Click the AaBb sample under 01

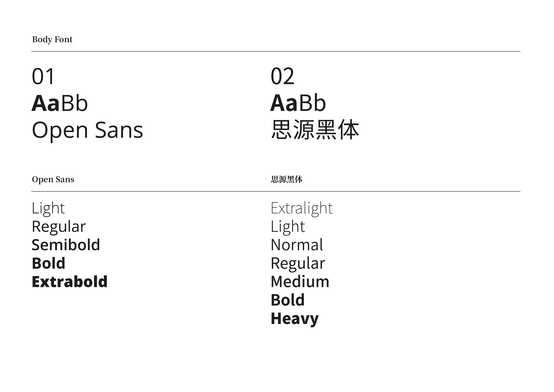pyautogui.click(x=60, y=103)
